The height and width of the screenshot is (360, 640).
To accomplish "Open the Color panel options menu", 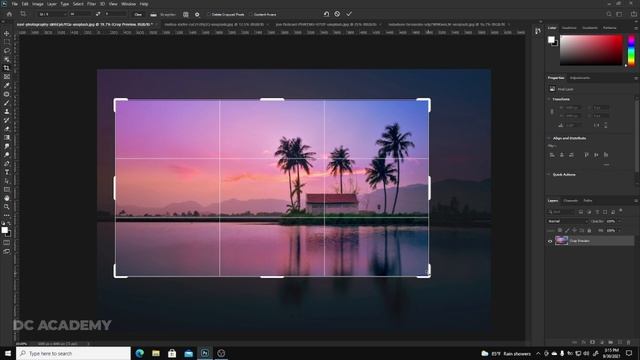I will (636, 28).
